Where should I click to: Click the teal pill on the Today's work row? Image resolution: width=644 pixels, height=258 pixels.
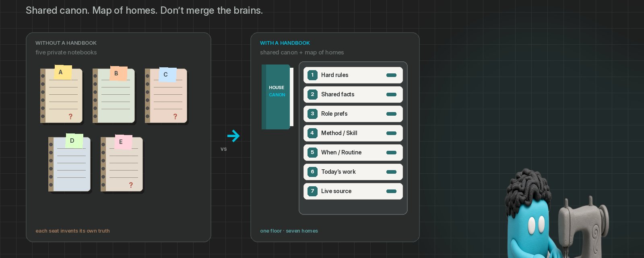click(x=391, y=172)
